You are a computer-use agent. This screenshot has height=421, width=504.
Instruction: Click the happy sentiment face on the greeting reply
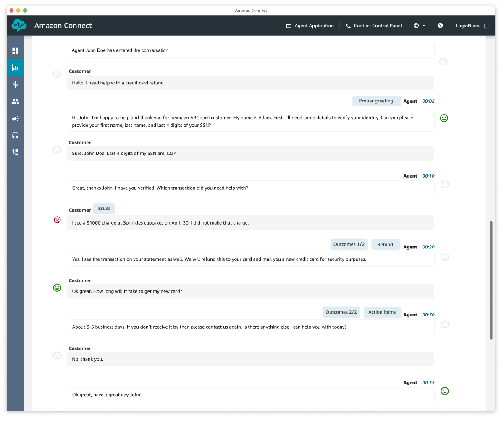444,118
